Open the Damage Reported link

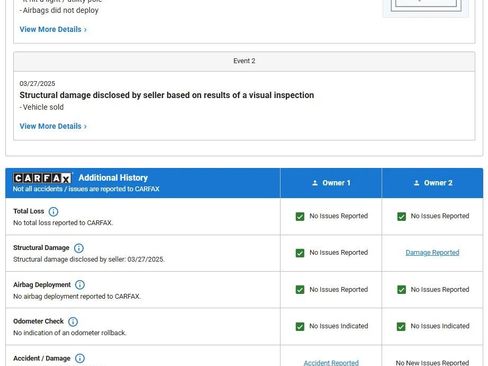point(432,253)
